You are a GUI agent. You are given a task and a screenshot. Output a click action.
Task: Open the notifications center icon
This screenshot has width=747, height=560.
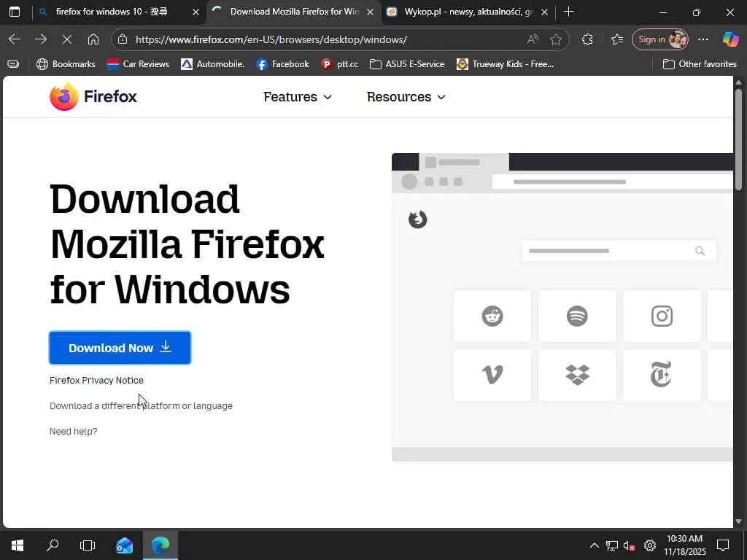point(723,545)
